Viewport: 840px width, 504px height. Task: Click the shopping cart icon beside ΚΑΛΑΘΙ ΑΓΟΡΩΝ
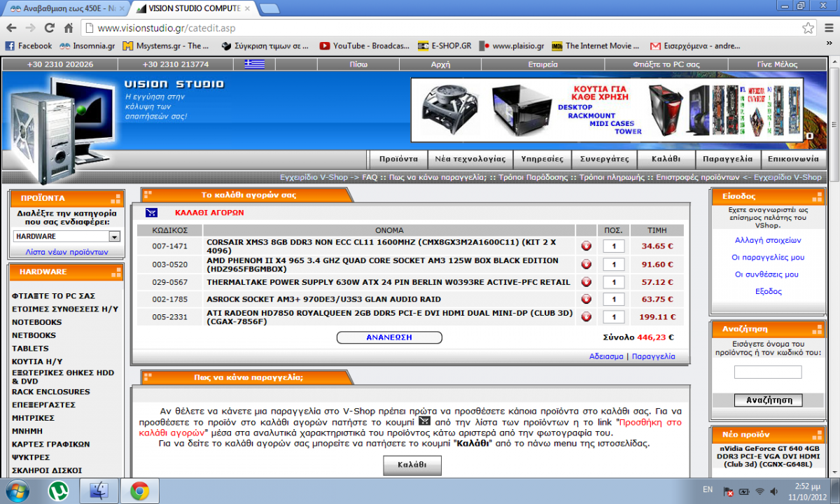pos(152,213)
